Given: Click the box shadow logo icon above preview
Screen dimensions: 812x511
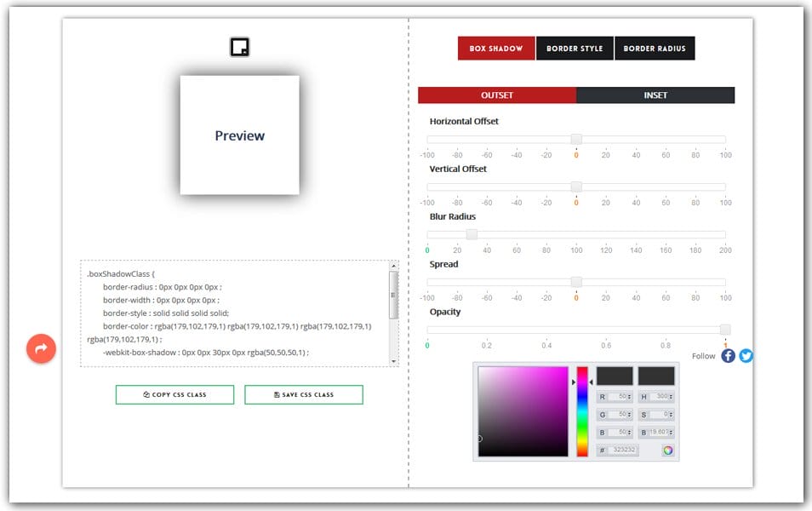Looking at the screenshot, I should point(239,48).
